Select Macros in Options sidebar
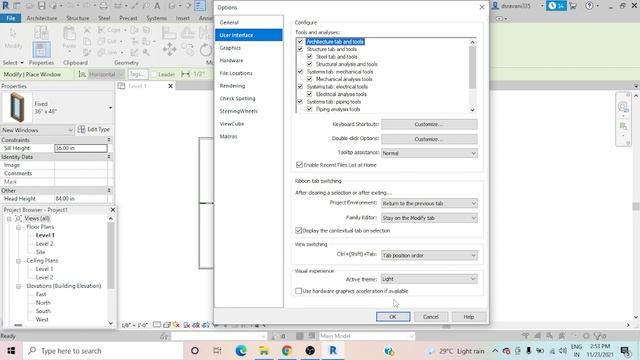This screenshot has width=640, height=360. (228, 136)
